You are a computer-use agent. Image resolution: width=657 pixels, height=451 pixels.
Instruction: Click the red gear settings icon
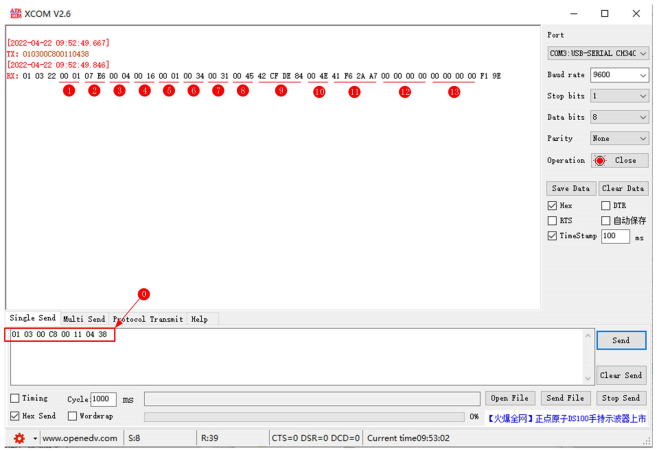[x=19, y=438]
